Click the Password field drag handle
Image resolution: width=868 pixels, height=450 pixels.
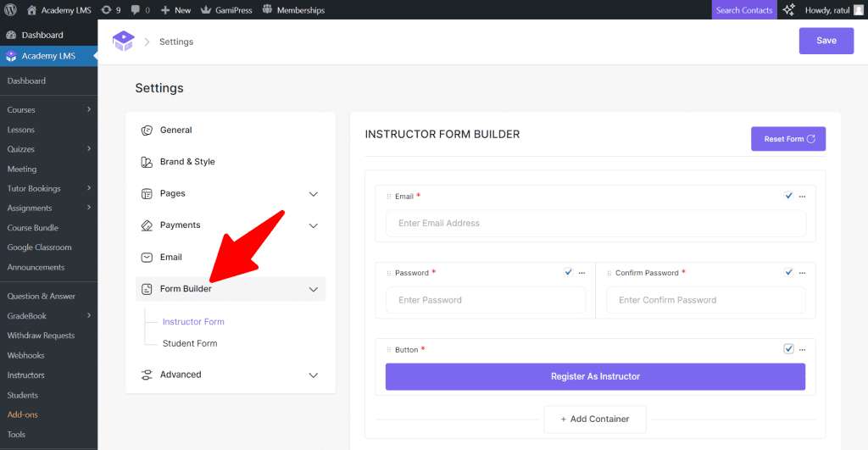388,273
